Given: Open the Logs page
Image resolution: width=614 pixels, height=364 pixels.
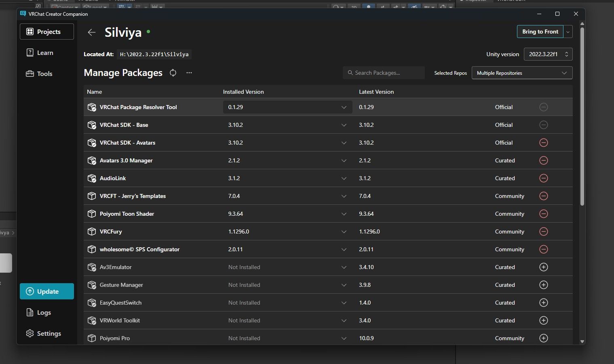Looking at the screenshot, I should (x=47, y=312).
